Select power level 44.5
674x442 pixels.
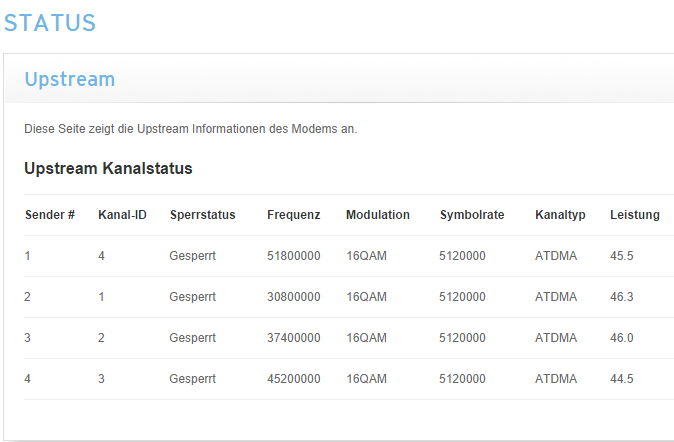point(622,379)
